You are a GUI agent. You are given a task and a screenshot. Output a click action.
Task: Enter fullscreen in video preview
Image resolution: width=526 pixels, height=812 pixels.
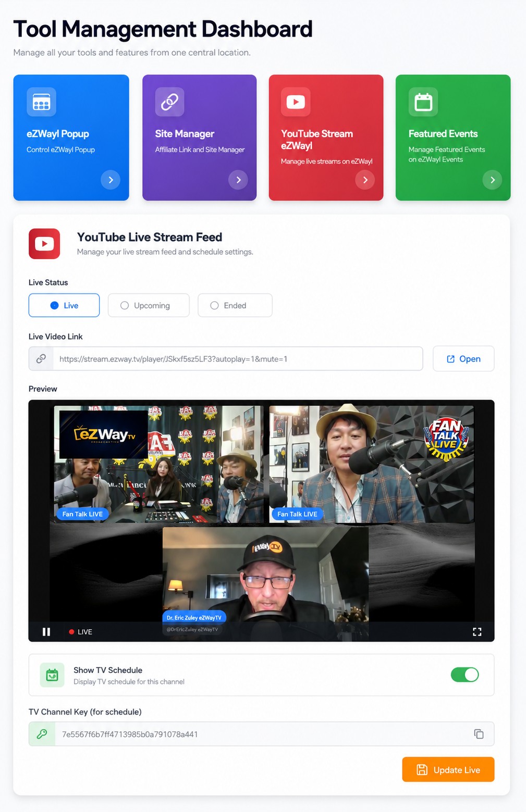(x=477, y=632)
